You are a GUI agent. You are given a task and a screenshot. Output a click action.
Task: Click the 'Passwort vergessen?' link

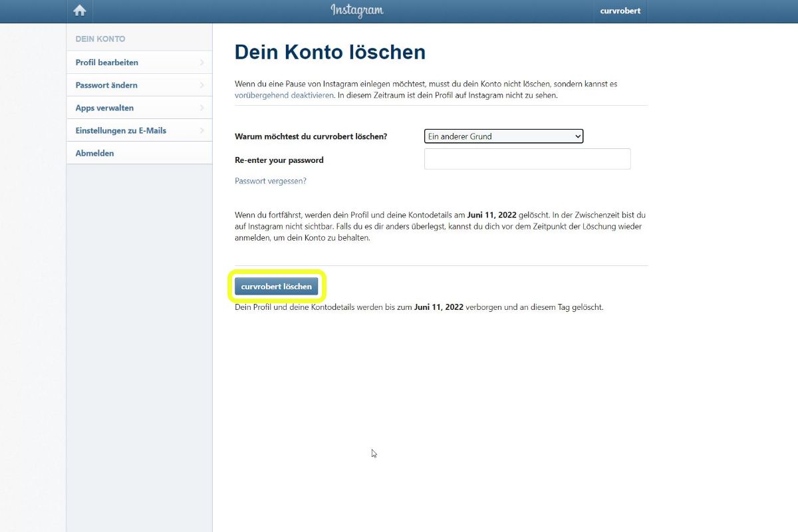tap(271, 181)
